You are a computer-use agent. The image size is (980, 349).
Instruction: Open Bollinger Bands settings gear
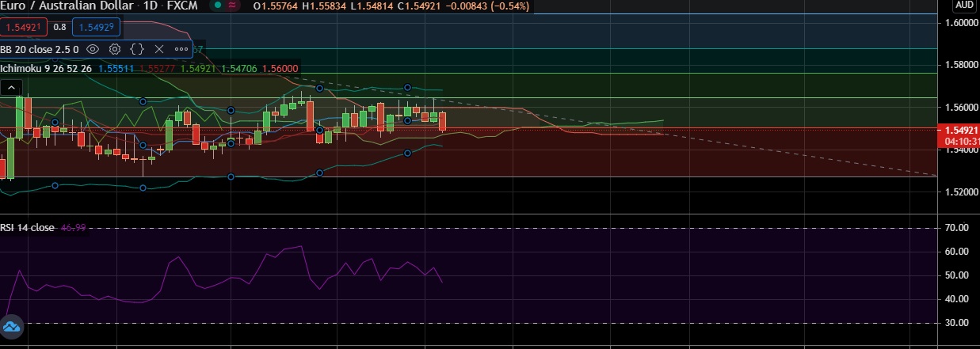pos(115,49)
